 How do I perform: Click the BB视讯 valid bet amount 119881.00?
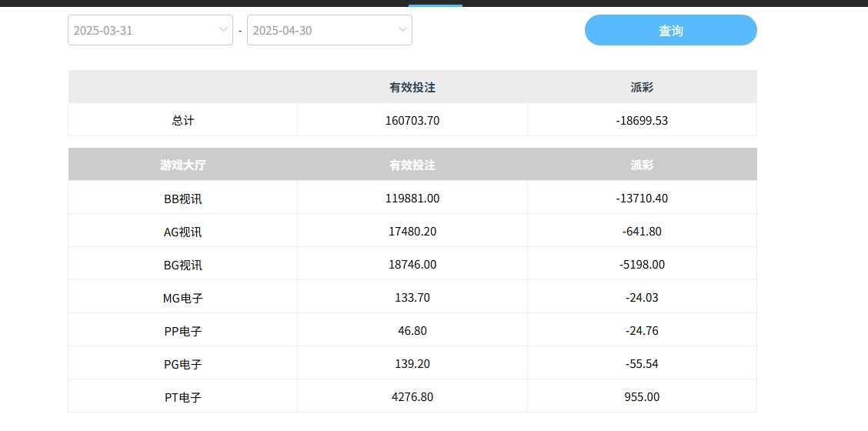coord(412,199)
